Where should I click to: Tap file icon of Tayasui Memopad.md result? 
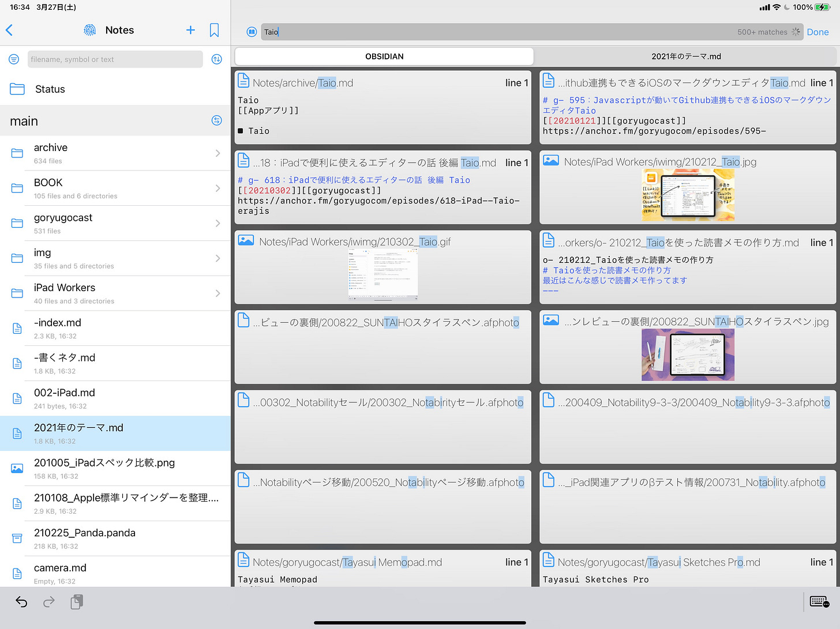(x=243, y=560)
